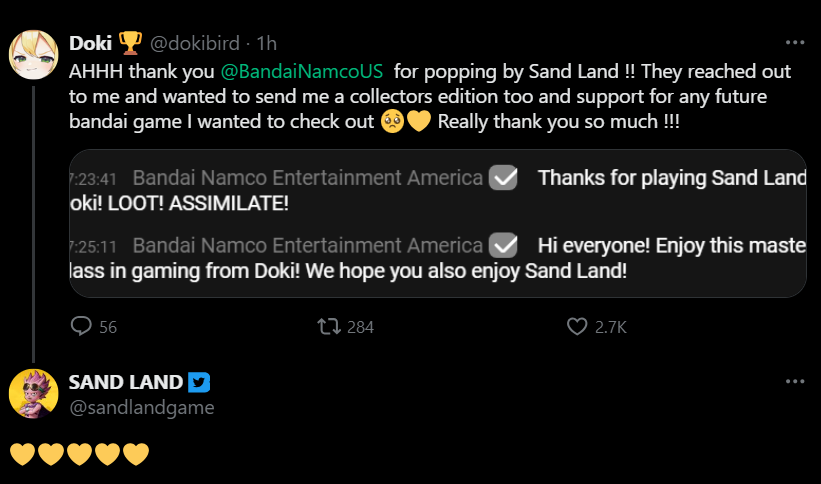Click the second Bandai Namco verified checkmark
The width and height of the screenshot is (821, 484).
pos(504,245)
